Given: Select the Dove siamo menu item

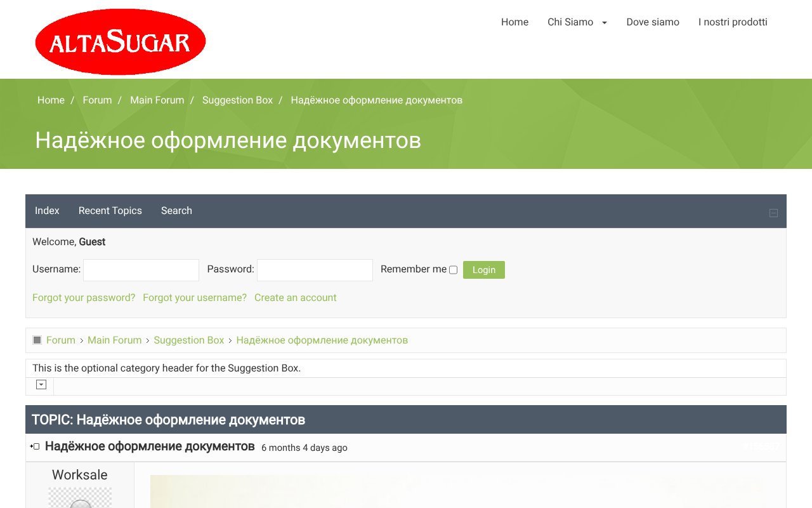Looking at the screenshot, I should point(653,22).
